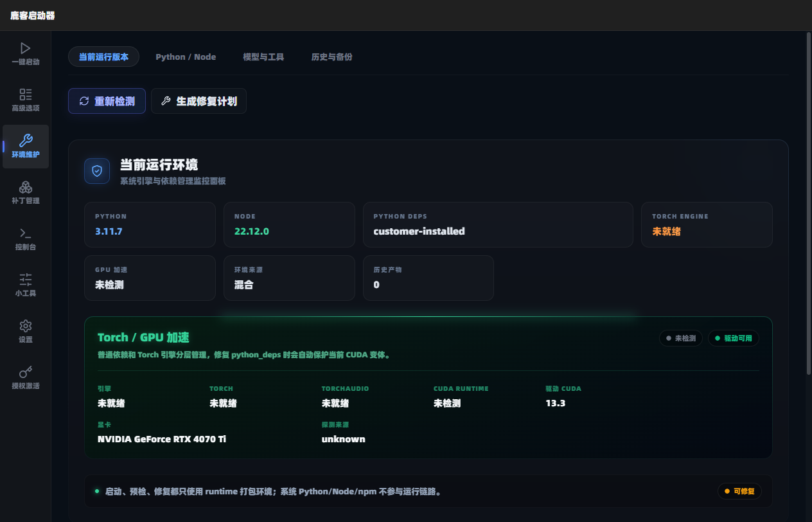This screenshot has width=812, height=522.
Task: Switch to the Python / Node tab
Action: pyautogui.click(x=186, y=57)
